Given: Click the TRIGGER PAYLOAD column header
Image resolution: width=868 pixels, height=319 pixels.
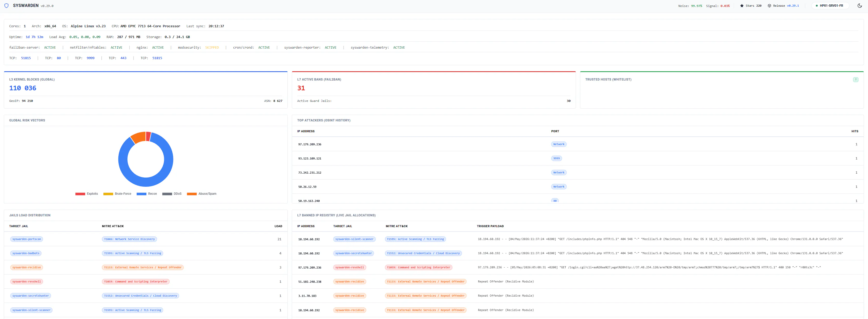Looking at the screenshot, I should point(490,226).
